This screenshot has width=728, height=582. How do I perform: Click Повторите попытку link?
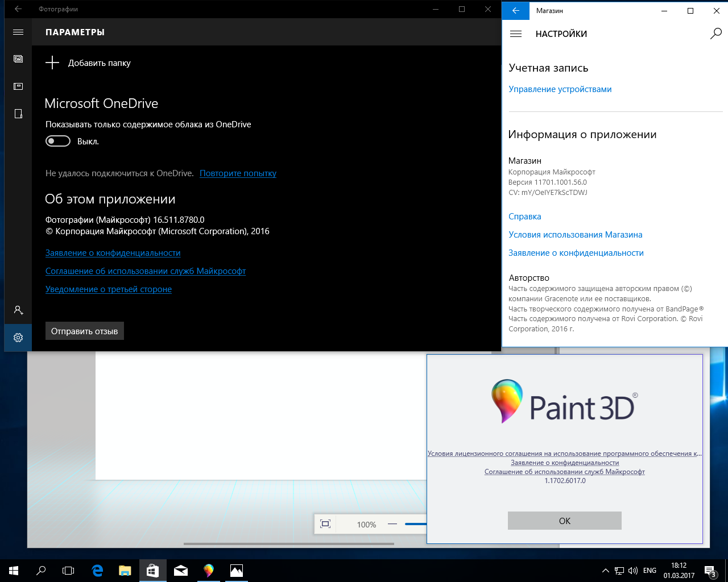tap(238, 173)
